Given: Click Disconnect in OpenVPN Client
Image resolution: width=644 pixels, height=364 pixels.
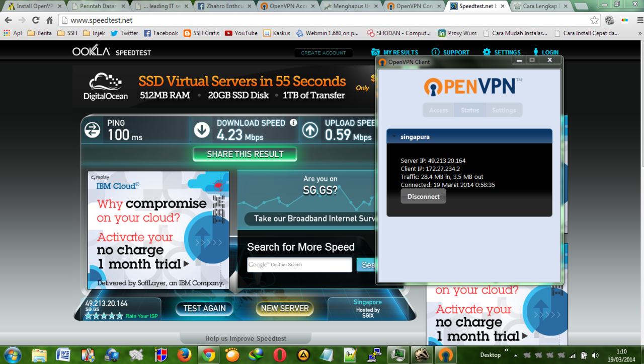Looking at the screenshot, I should coord(423,196).
